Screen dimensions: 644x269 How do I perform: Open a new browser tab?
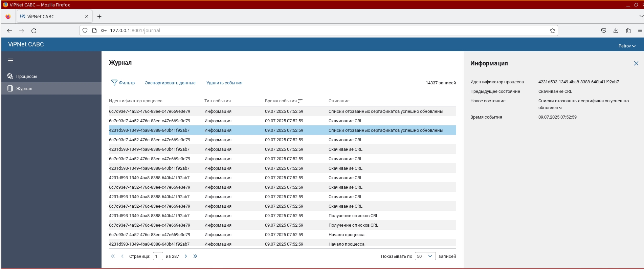pos(99,16)
